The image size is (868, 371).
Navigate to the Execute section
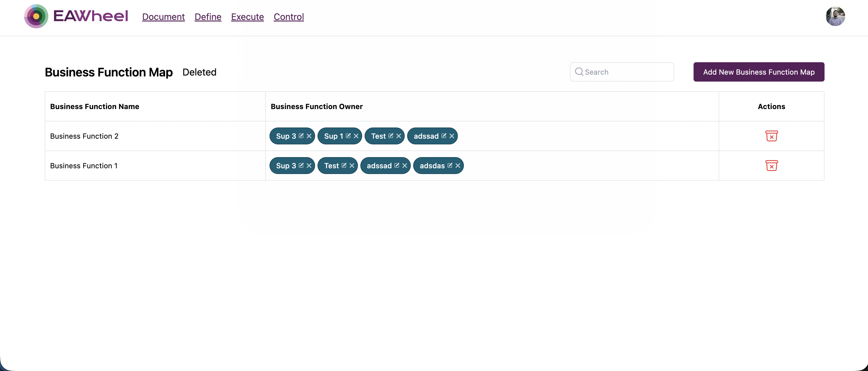[x=247, y=17]
